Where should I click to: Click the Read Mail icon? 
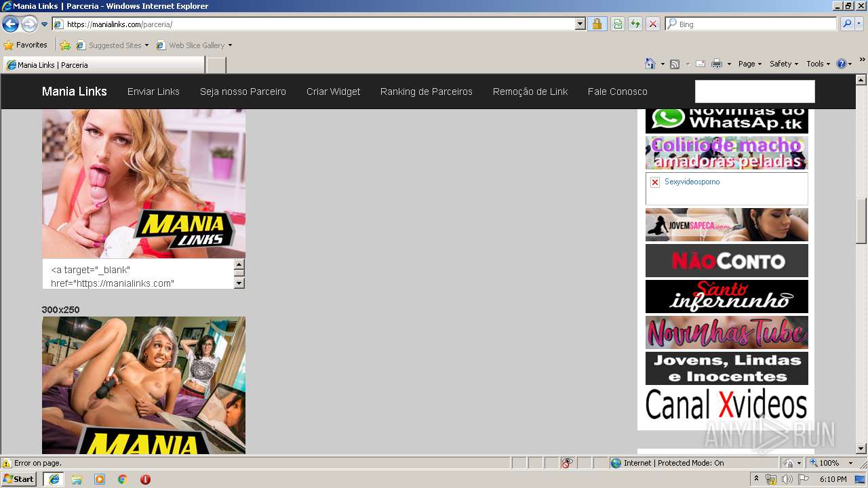tap(701, 64)
